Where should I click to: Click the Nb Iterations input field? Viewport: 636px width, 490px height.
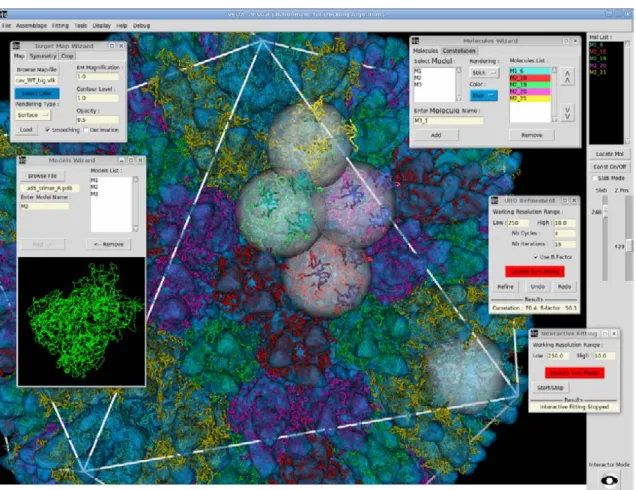565,244
